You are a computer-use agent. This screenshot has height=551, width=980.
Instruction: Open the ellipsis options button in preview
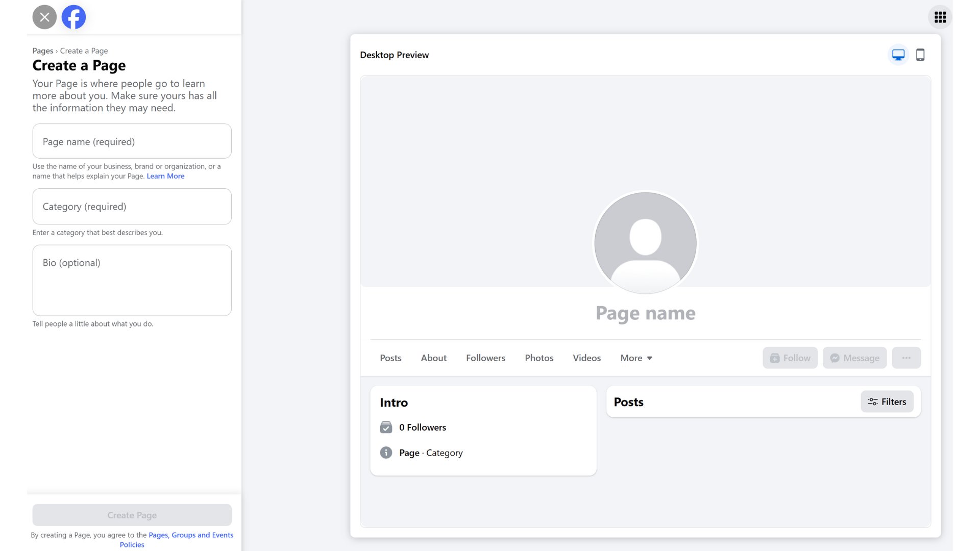click(x=906, y=358)
